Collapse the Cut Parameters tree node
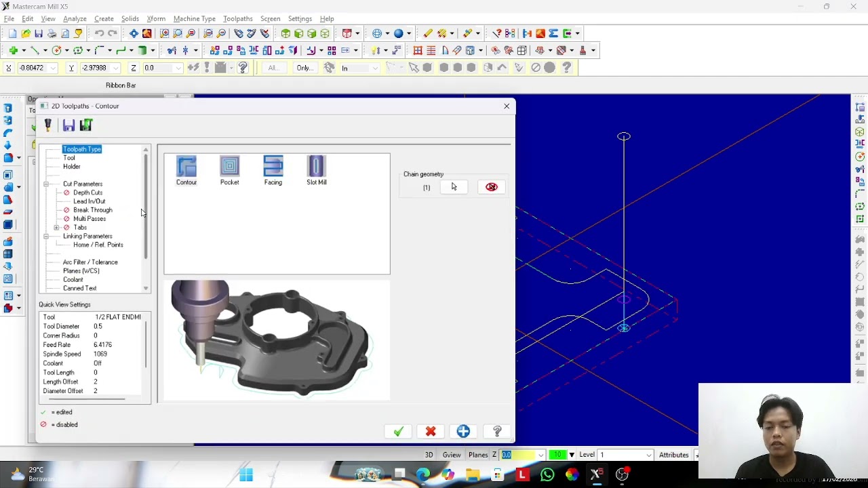 click(x=46, y=184)
